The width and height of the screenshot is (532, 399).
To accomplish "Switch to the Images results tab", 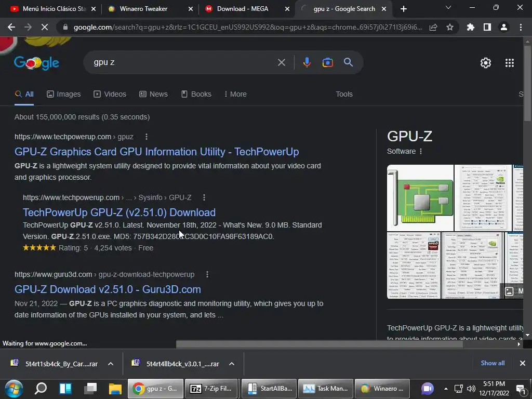I will [64, 94].
